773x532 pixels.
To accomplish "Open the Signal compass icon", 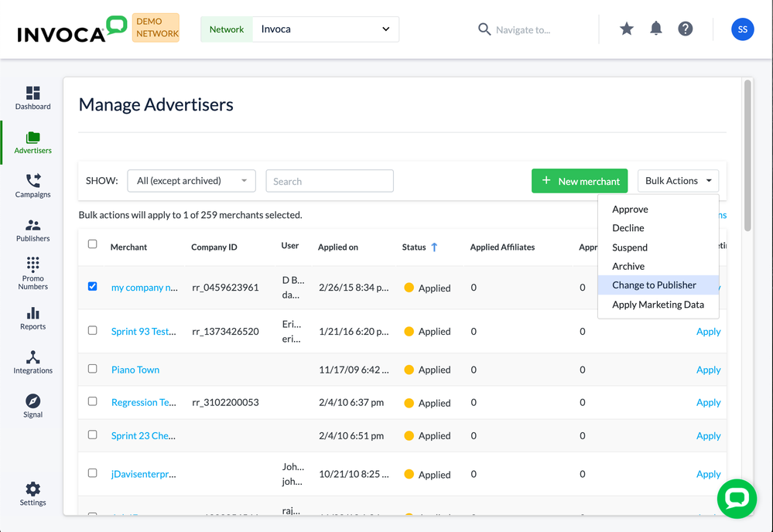I will tap(32, 401).
